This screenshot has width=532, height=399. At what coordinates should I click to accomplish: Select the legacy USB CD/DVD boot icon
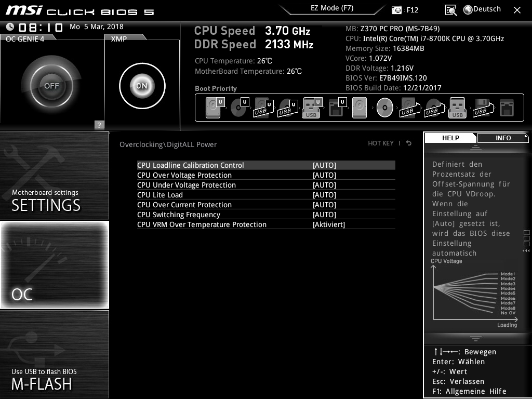434,108
